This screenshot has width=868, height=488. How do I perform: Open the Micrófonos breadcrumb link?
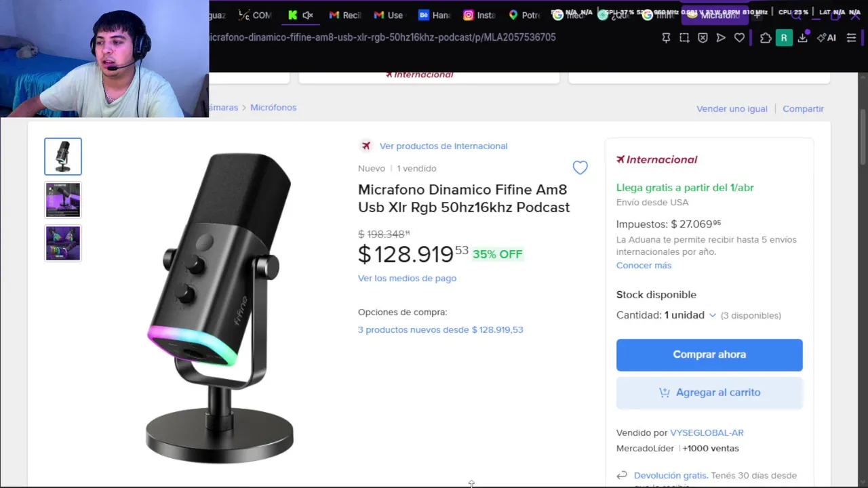pos(273,107)
